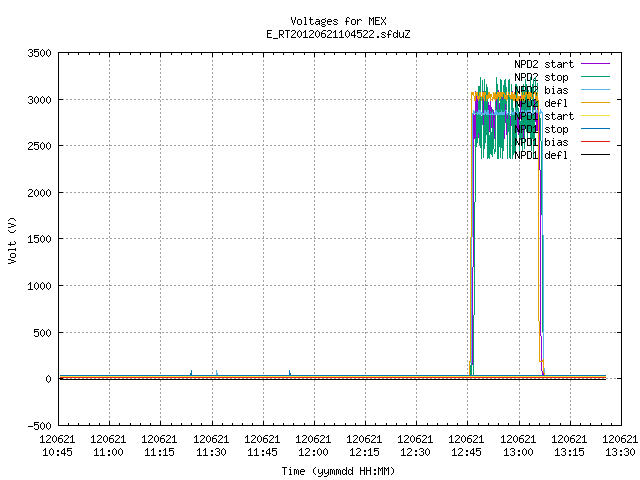Click the 500 y-axis tick label
The width and height of the screenshot is (640, 480).
[42, 333]
